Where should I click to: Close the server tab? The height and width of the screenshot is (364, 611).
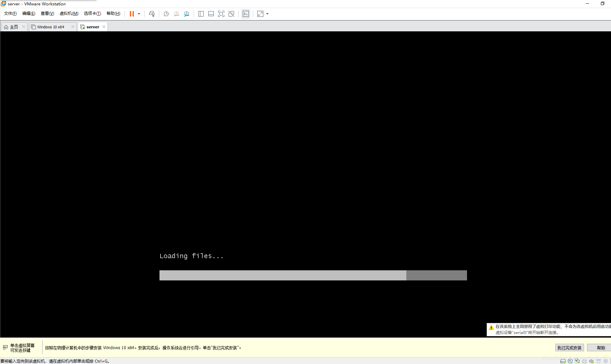pos(104,27)
